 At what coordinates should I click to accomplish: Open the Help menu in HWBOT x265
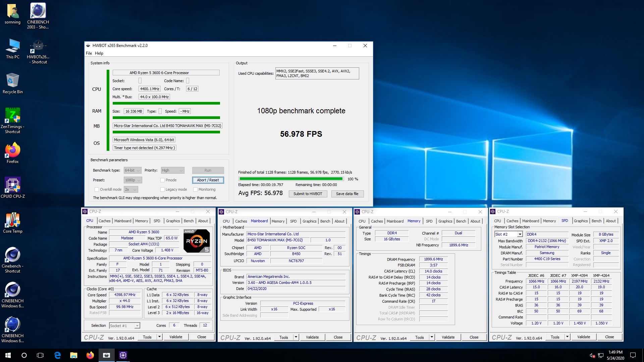point(99,53)
